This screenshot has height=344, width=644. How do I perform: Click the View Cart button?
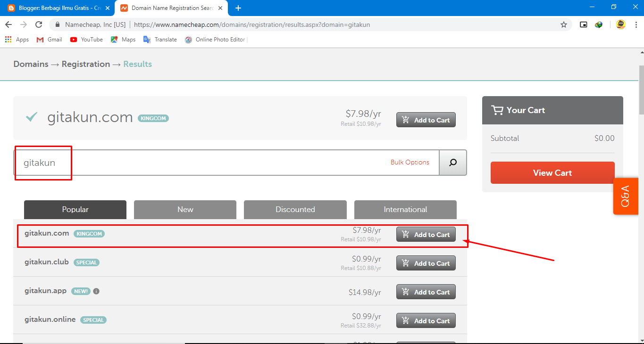coord(552,173)
